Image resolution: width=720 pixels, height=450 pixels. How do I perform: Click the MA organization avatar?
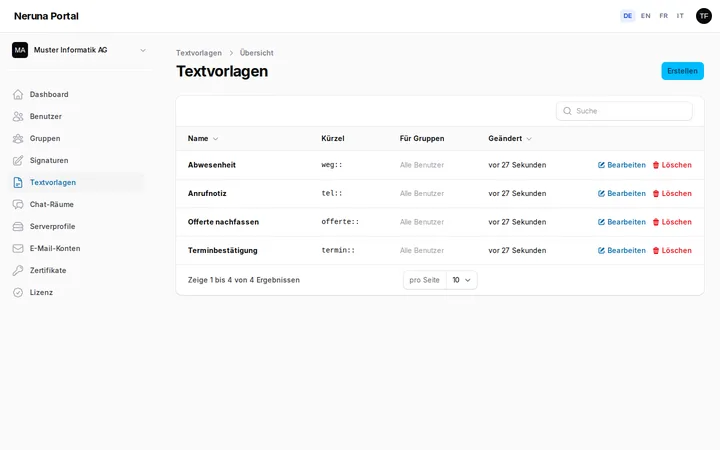point(20,50)
